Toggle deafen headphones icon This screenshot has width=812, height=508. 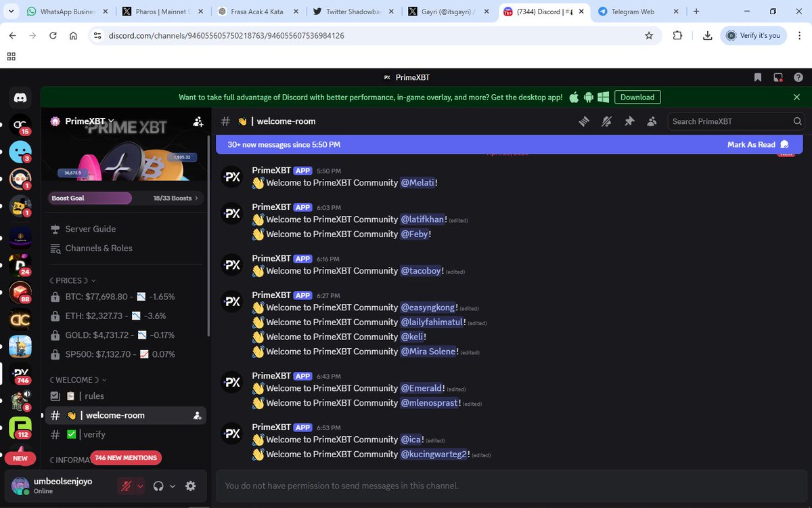point(159,486)
